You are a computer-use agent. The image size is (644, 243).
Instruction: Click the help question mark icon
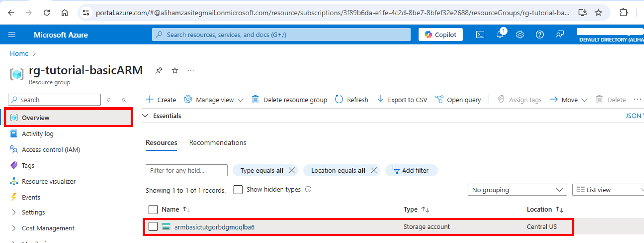pyautogui.click(x=540, y=34)
